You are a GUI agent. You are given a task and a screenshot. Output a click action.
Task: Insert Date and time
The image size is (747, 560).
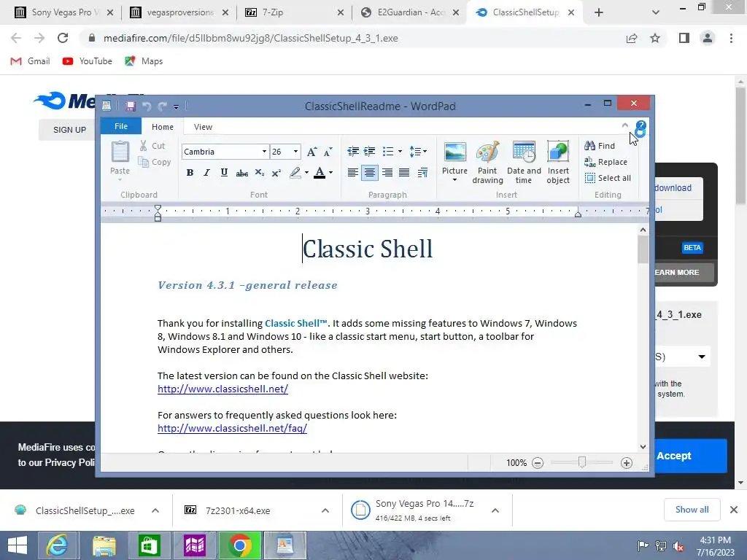[524, 163]
